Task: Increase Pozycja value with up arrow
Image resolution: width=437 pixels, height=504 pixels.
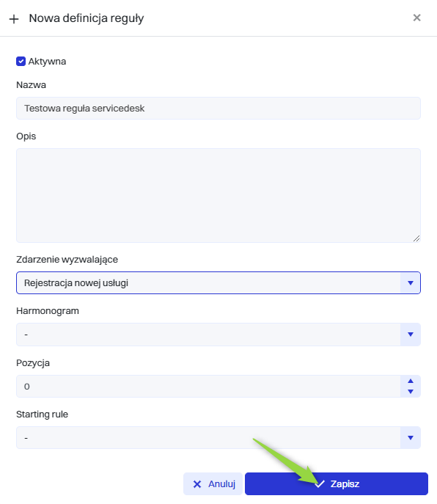Action: (411, 381)
